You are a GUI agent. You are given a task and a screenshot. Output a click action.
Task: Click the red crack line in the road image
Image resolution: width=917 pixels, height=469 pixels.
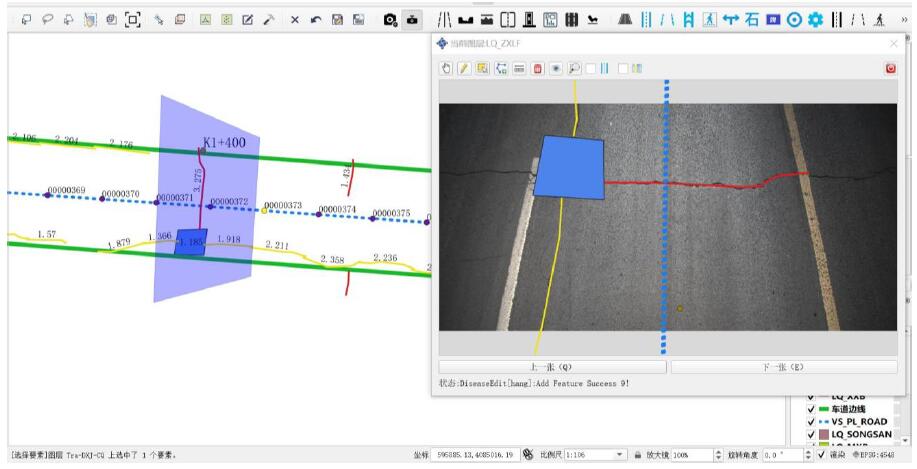707,182
